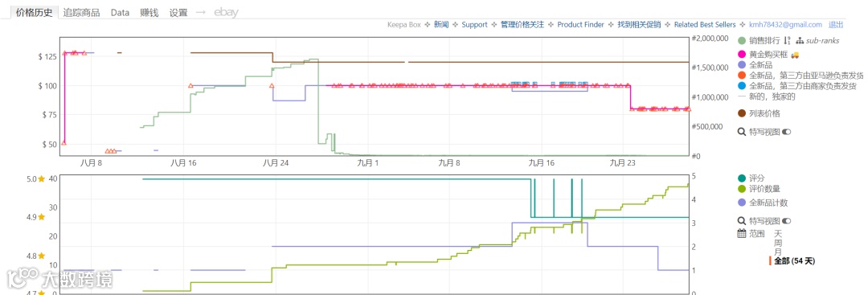The height and width of the screenshot is (295, 868).
Task: Select the 月 range option
Action: pos(778,252)
